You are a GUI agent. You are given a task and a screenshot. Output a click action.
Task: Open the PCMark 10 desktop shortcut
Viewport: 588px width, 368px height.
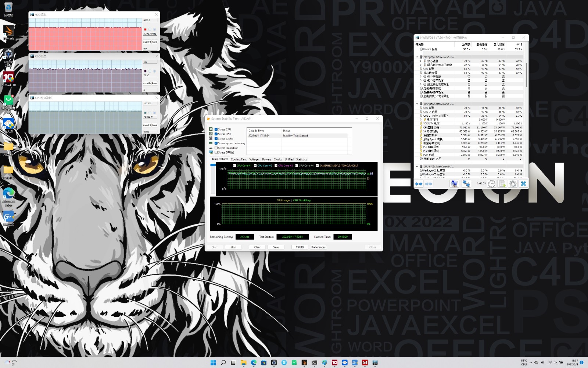[8, 79]
